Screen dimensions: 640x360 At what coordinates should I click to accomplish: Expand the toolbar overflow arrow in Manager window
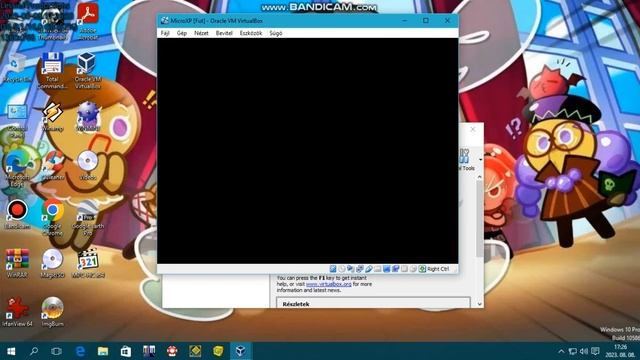(x=480, y=160)
